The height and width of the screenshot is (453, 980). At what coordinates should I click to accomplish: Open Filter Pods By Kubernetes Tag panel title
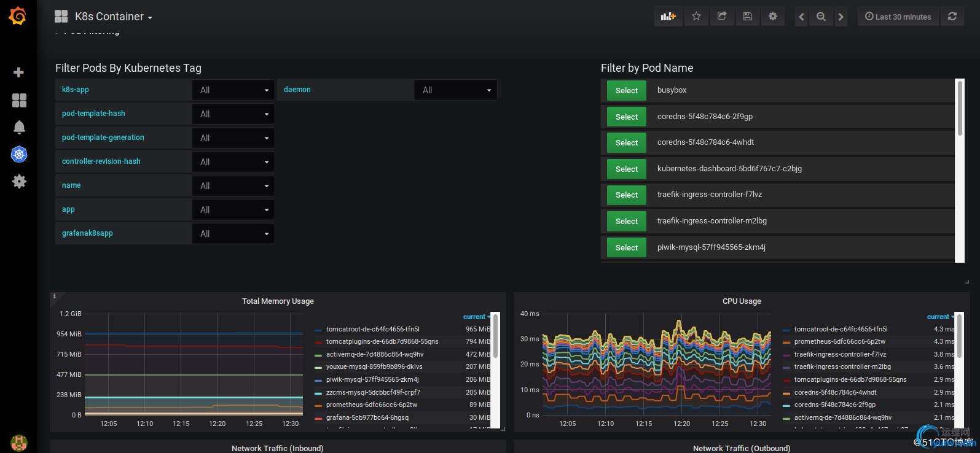pyautogui.click(x=128, y=68)
